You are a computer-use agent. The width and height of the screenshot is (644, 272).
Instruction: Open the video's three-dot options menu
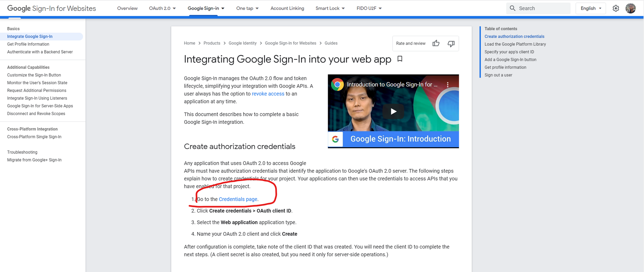pyautogui.click(x=448, y=84)
